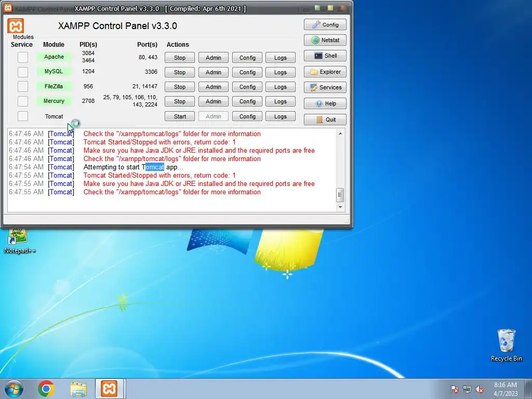This screenshot has width=532, height=399.
Task: Open Action Center flag tray icon
Action: point(455,389)
